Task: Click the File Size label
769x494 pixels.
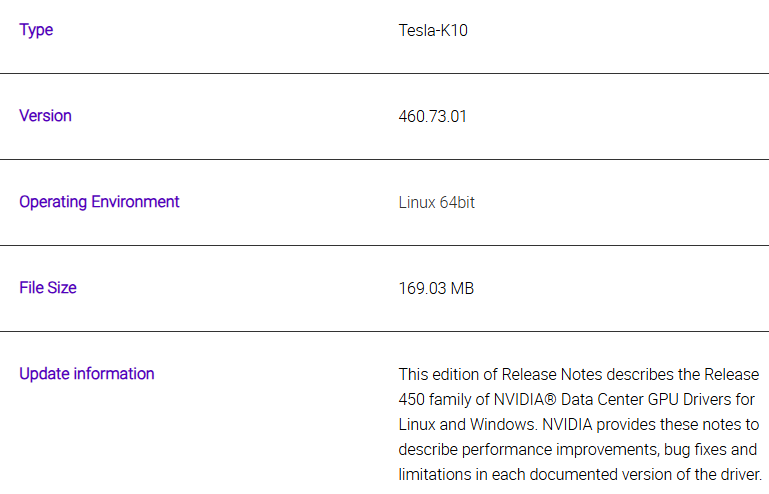Action: 48,288
